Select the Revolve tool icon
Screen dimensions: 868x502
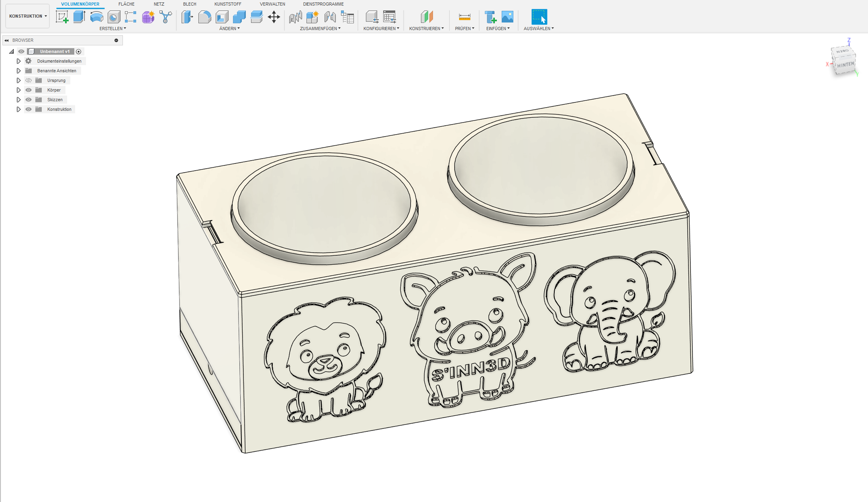97,17
